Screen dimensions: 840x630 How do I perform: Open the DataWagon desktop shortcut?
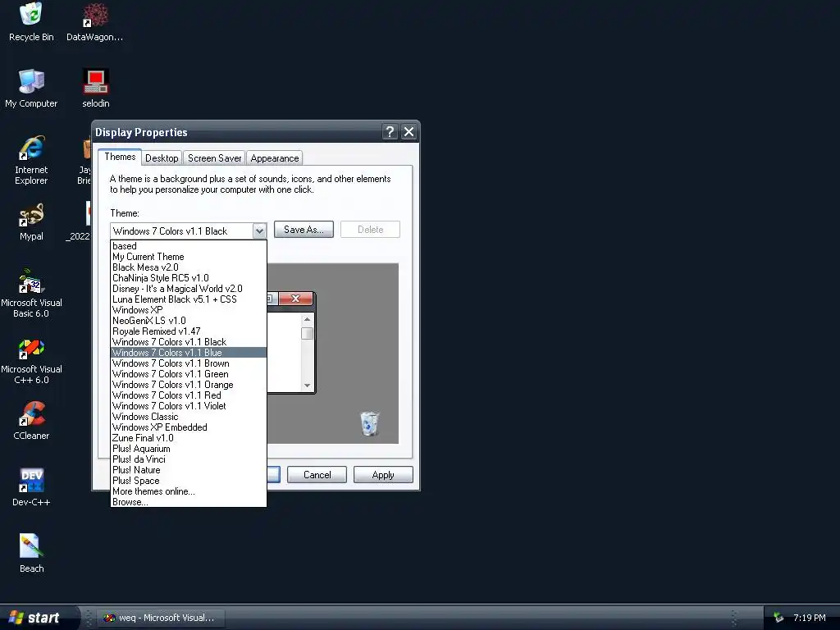pos(95,21)
